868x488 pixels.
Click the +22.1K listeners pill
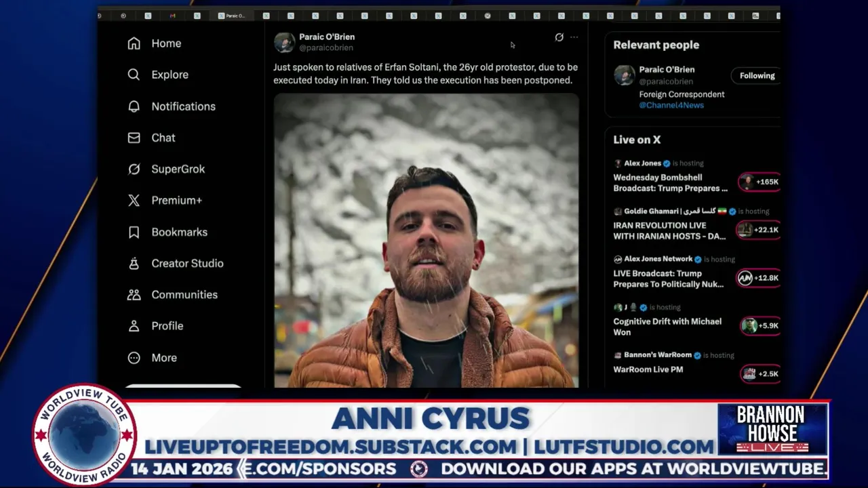point(759,230)
